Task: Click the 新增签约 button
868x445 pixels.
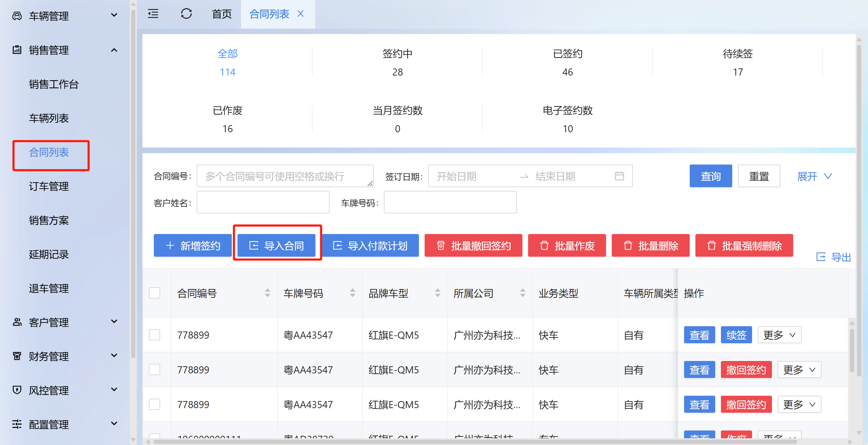Action: (193, 245)
